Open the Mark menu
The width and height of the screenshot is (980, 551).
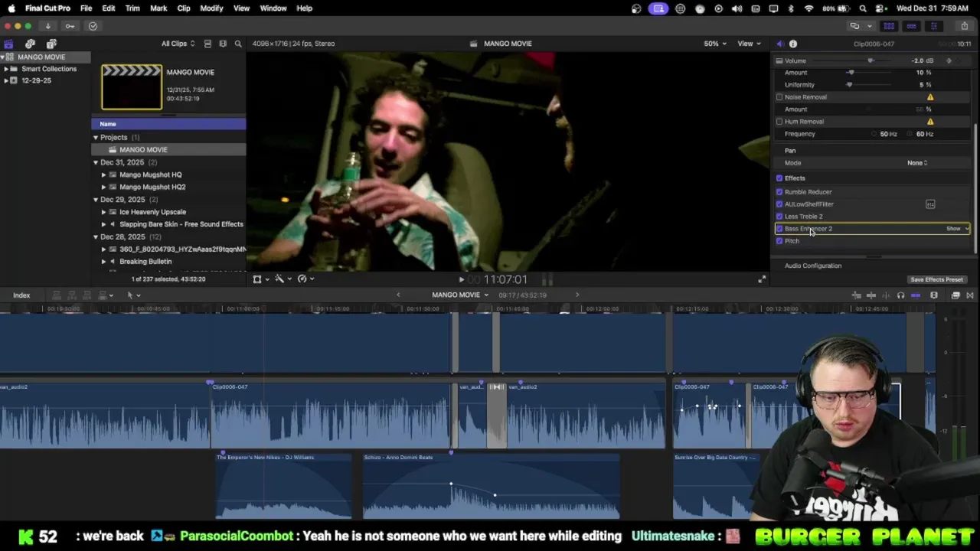(158, 8)
